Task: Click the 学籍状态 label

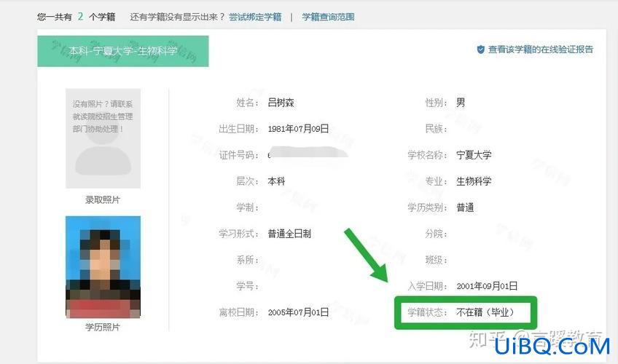Action: pos(427,312)
